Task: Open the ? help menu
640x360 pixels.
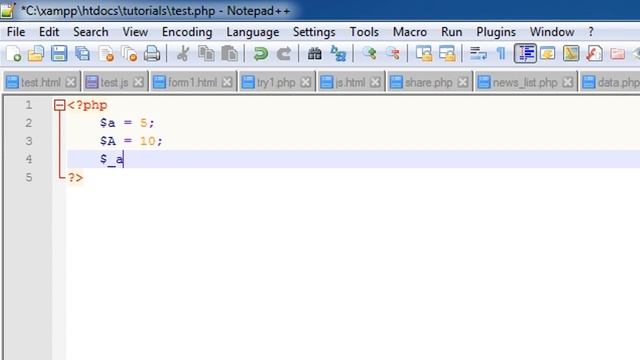Action: click(591, 32)
